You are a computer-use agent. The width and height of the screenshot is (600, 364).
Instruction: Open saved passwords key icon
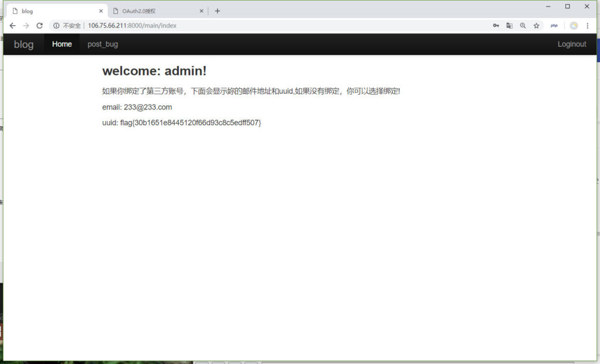pos(496,26)
